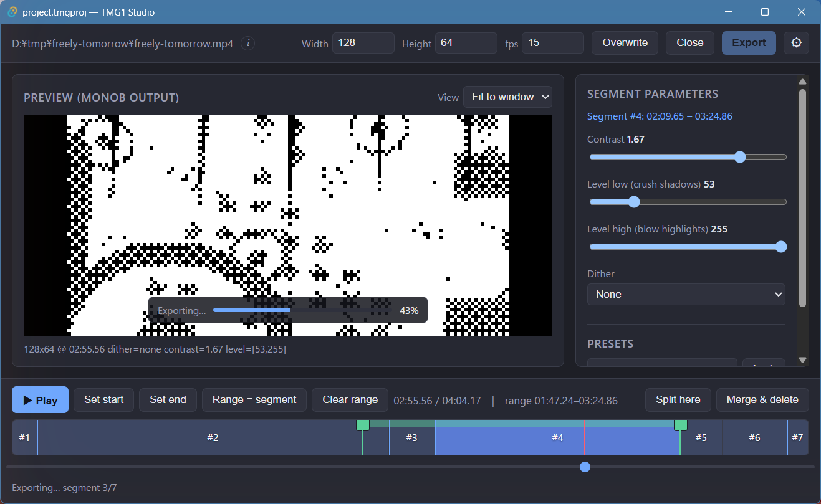Focus the fps input field
This screenshot has width=821, height=504.
point(553,43)
